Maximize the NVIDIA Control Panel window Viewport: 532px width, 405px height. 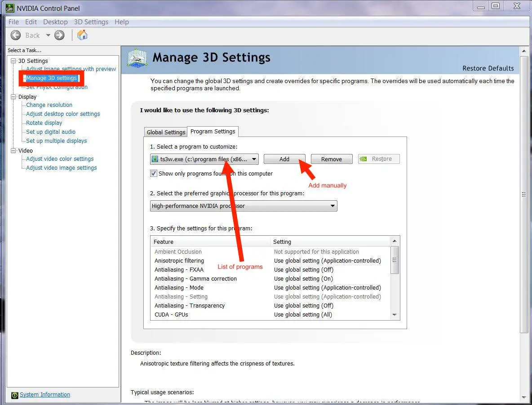coord(496,6)
